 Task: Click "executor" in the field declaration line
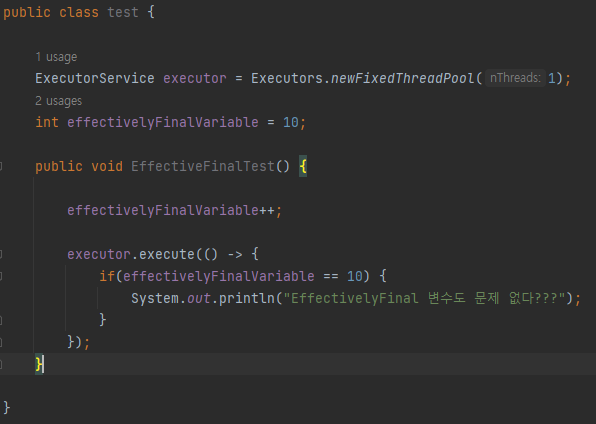[195, 79]
